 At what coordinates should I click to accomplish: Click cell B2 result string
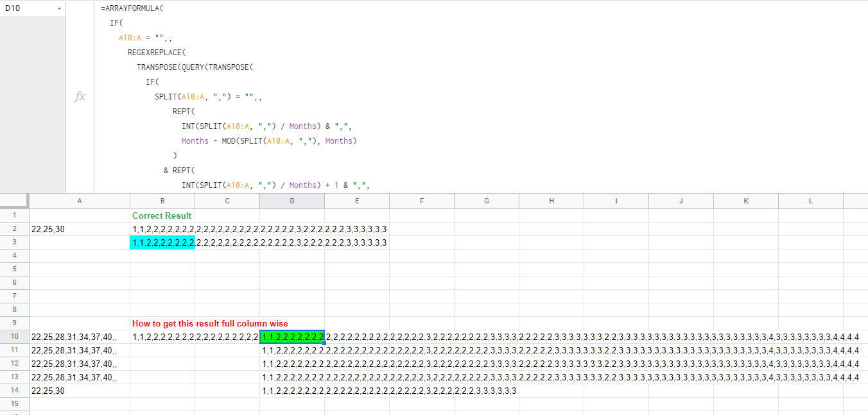point(259,229)
